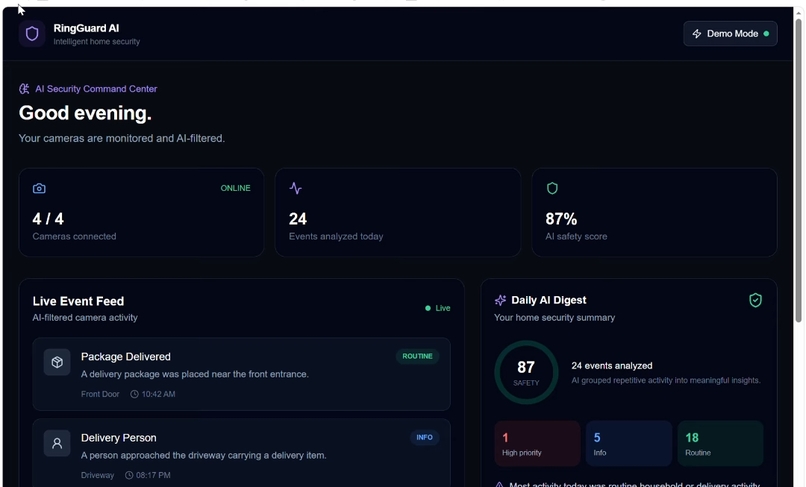Click the RingGuard AI shield logo
Screen dimensions: 806x487
pos(32,34)
